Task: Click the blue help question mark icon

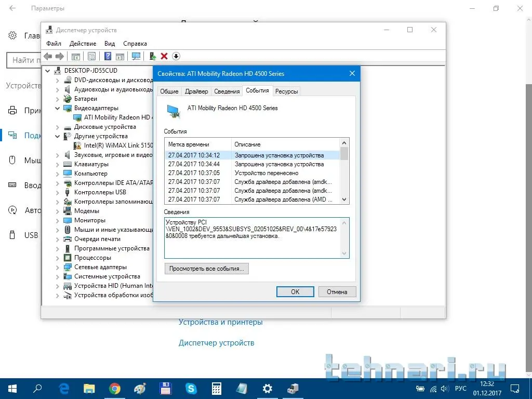Action: (x=108, y=56)
